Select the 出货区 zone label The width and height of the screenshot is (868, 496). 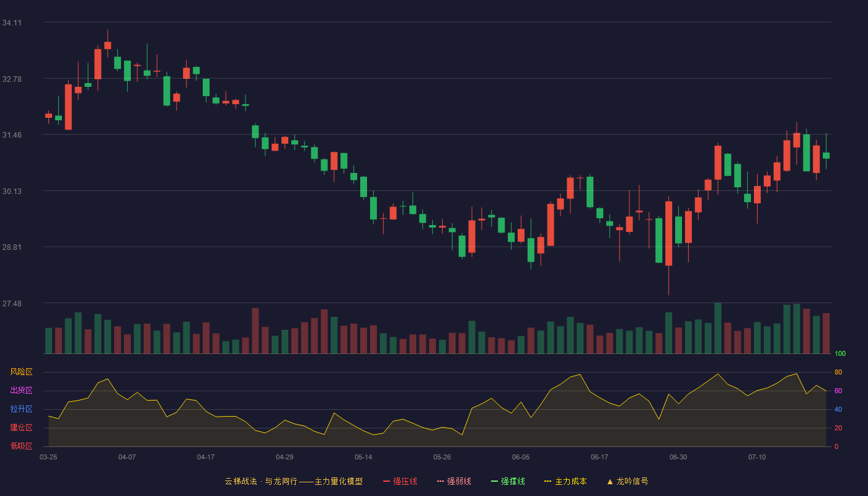21,391
